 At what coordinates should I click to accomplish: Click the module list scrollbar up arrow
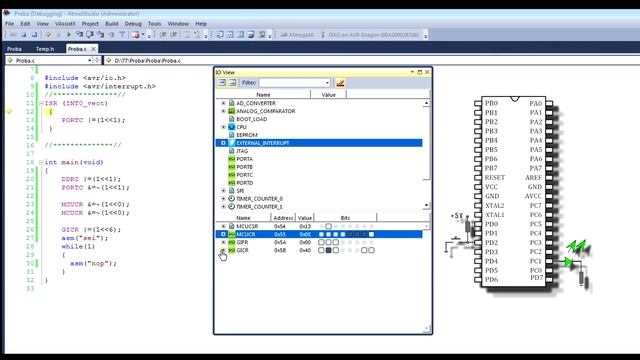[426, 103]
